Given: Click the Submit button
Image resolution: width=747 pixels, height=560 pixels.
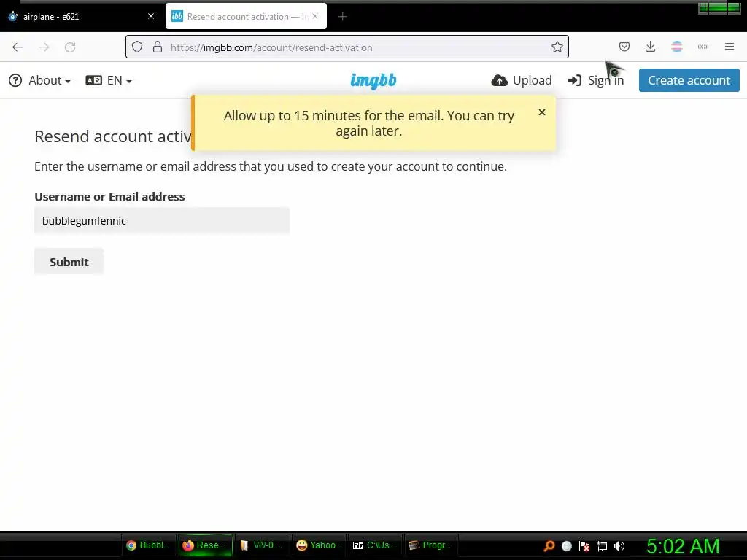Looking at the screenshot, I should pos(69,262).
